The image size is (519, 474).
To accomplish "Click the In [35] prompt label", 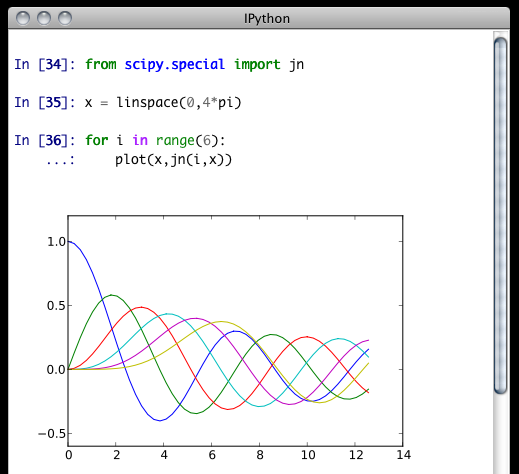I will [45, 102].
